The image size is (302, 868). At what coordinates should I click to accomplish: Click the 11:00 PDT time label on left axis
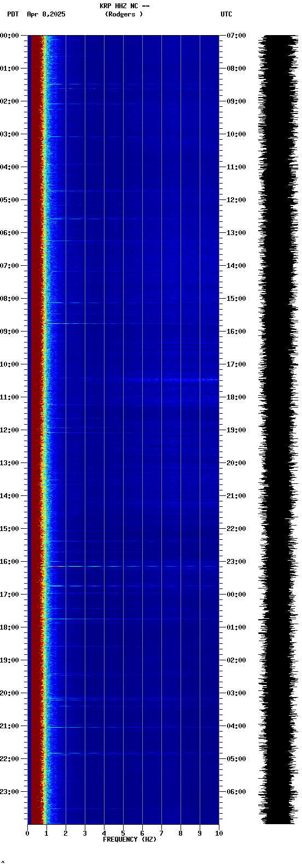(x=10, y=397)
